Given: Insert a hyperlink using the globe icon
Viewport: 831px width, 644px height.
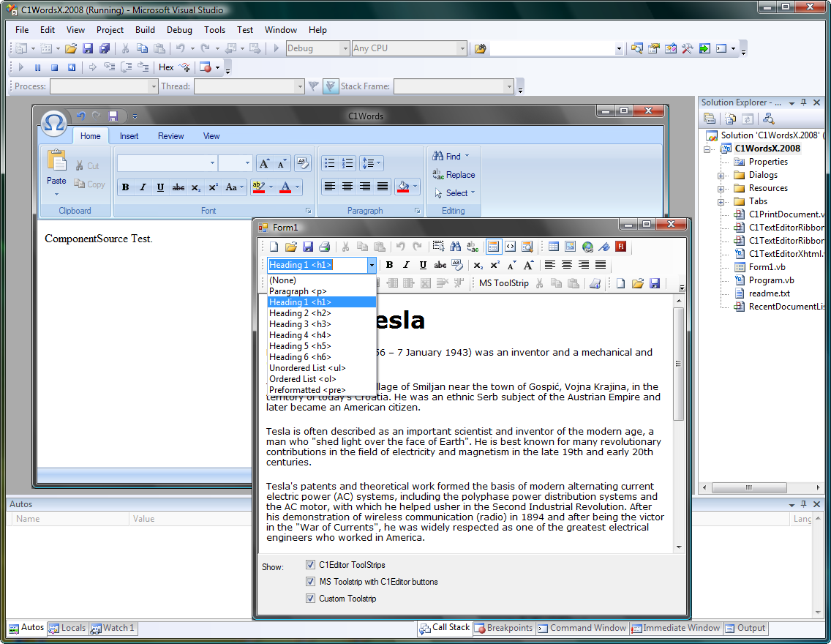Looking at the screenshot, I should tap(587, 247).
